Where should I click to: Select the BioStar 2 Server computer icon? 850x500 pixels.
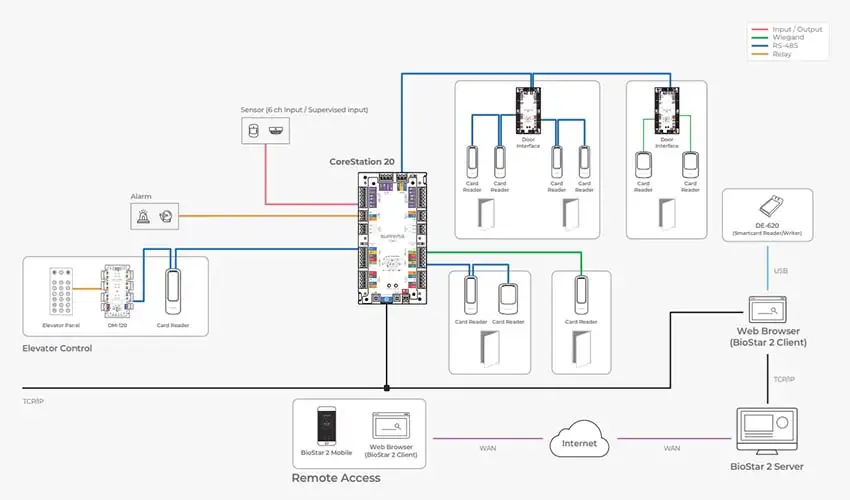pos(767,431)
